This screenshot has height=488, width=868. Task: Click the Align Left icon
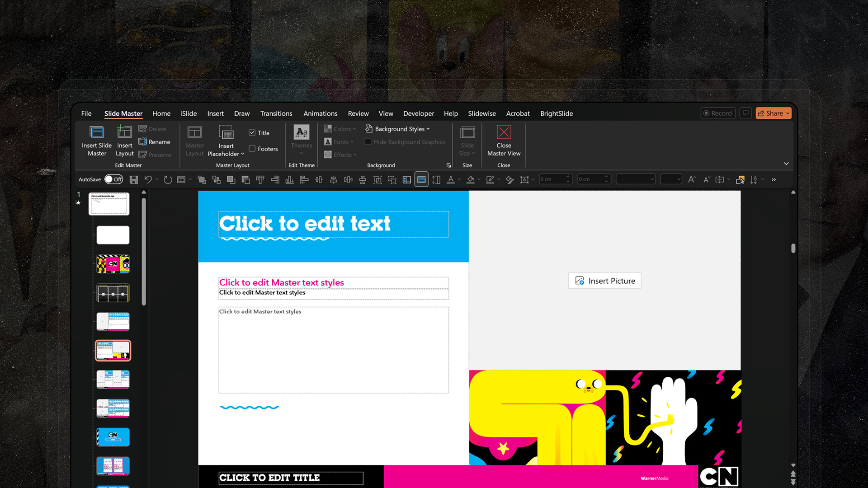click(304, 179)
